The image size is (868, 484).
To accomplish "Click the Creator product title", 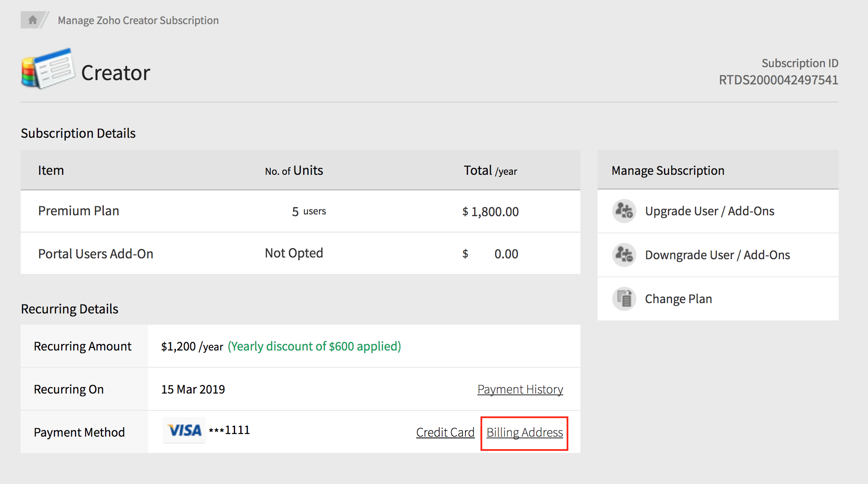I will pos(115,73).
